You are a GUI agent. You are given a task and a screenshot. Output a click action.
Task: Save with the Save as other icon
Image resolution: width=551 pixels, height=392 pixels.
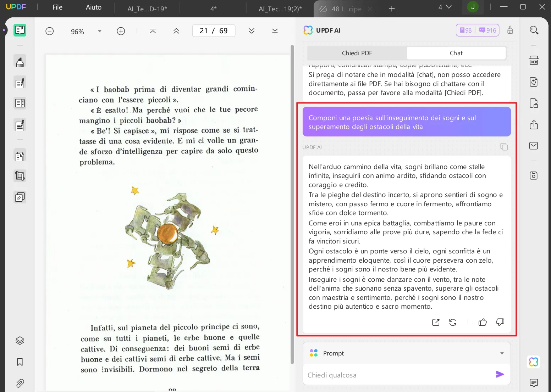[534, 175]
